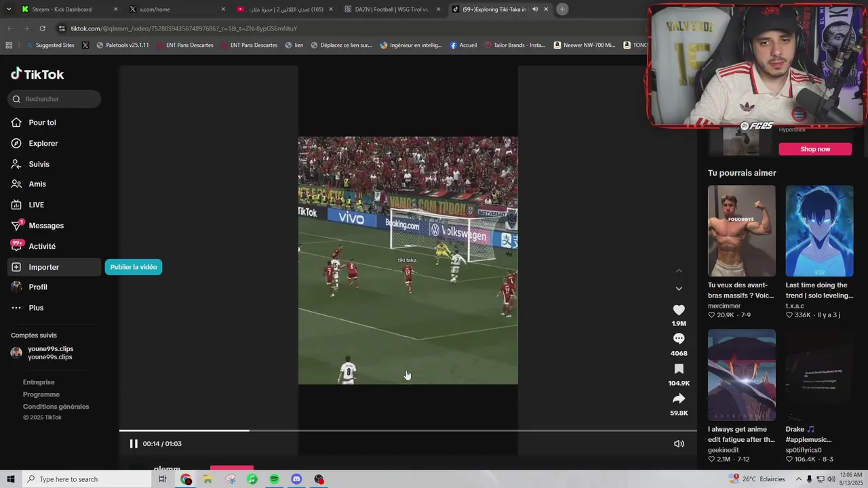Open a new browser tab

(562, 9)
